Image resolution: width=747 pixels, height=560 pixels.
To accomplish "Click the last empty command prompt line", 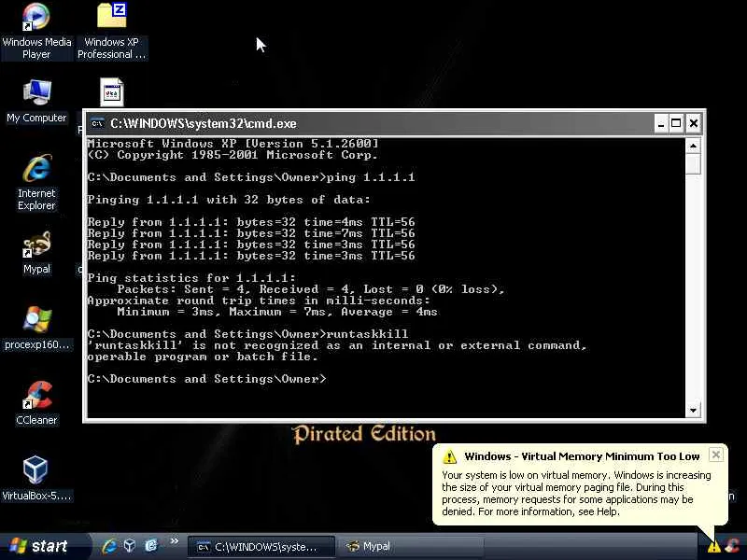I will [x=207, y=379].
